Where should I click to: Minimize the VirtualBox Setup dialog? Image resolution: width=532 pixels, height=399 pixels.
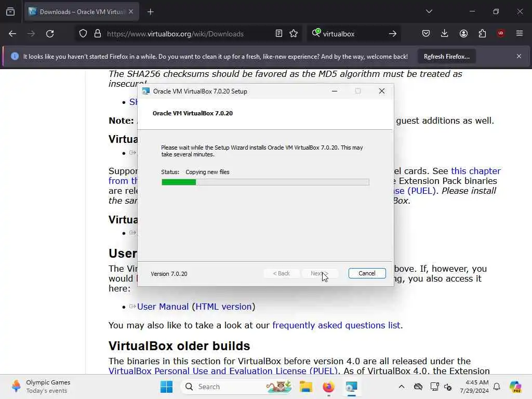(x=334, y=91)
